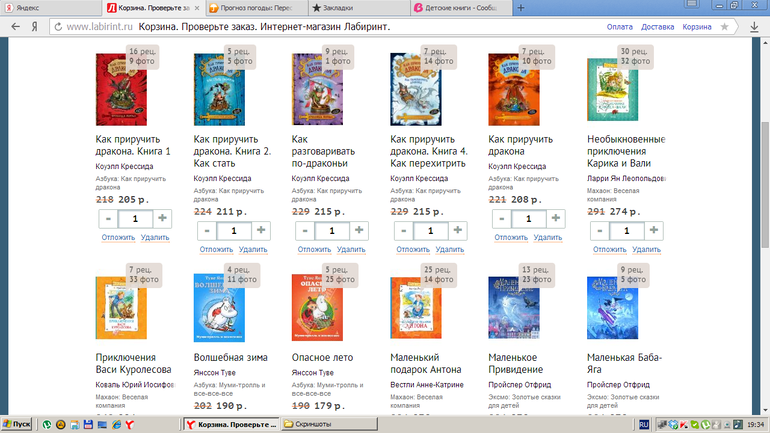Click the Start 'Пуск' button
The height and width of the screenshot is (433, 770).
click(17, 424)
